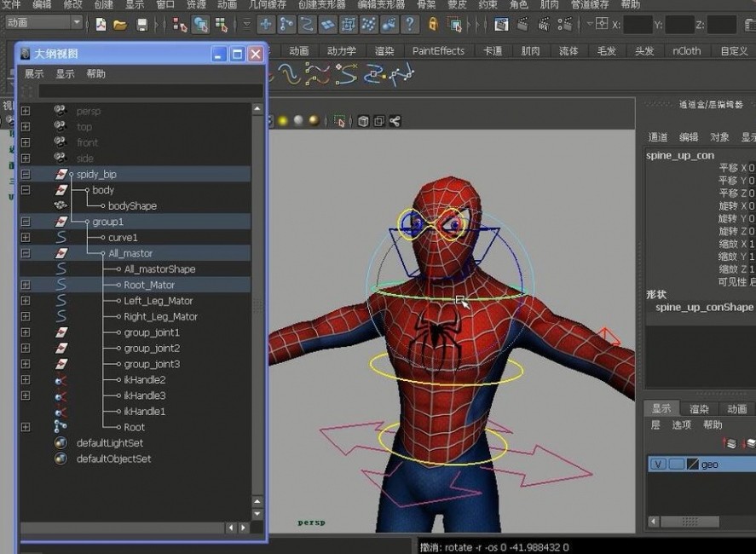Click the geo layer color swatch
This screenshot has width=756, height=554.
pyautogui.click(x=693, y=465)
